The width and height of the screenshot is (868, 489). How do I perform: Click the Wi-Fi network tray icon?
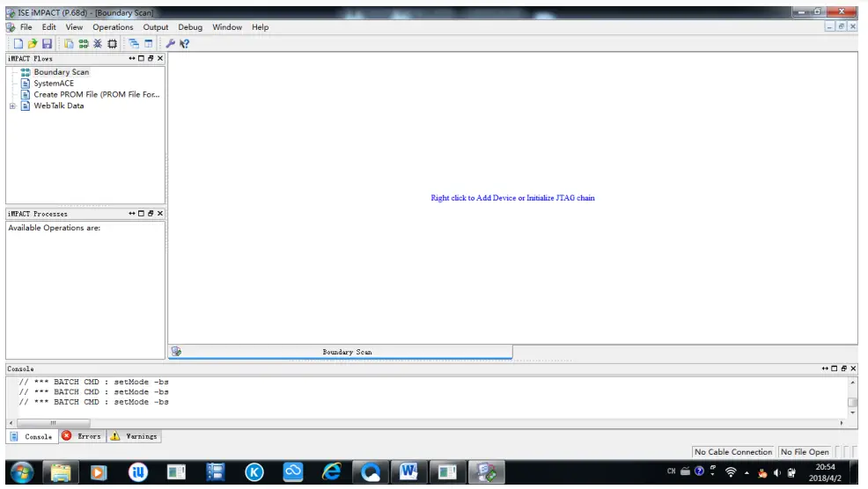(x=731, y=472)
